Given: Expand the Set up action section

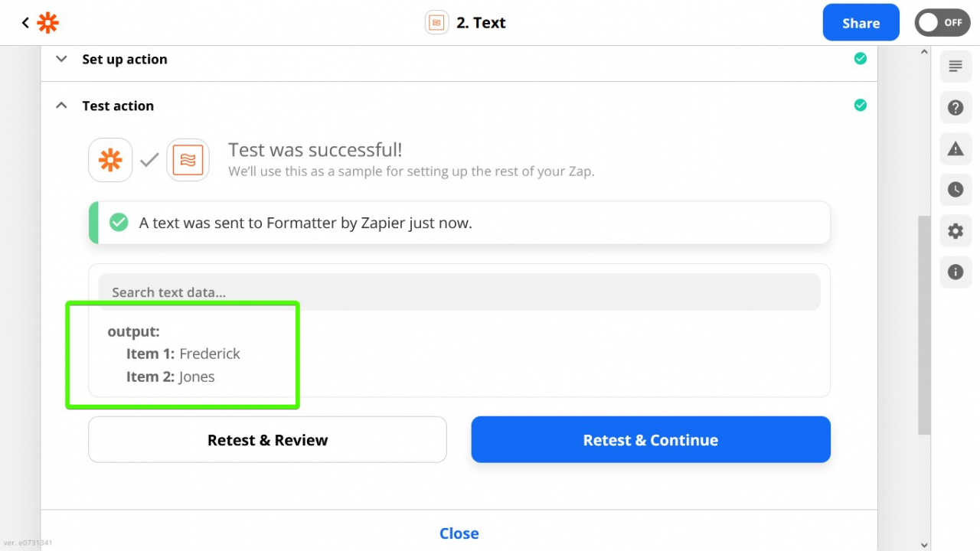Looking at the screenshot, I should (x=62, y=59).
